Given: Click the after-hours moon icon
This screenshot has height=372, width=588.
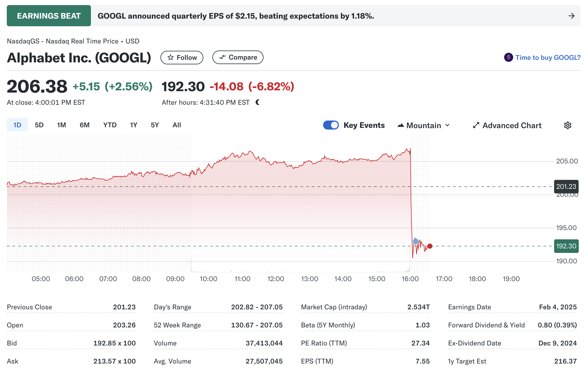Looking at the screenshot, I should click(258, 102).
